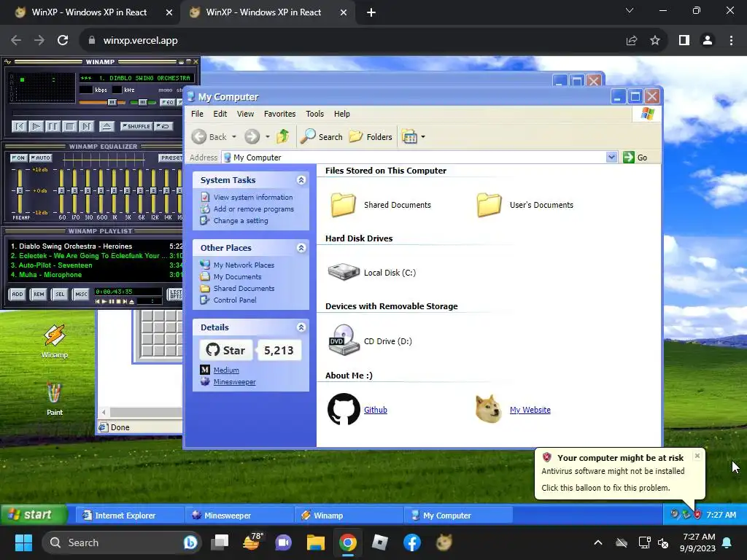Open the Medium link in Details

pyautogui.click(x=226, y=370)
